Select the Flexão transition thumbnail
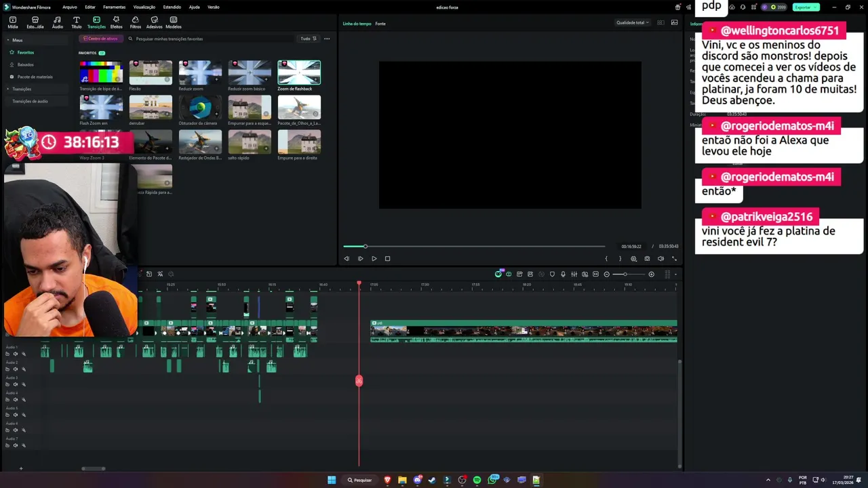868x488 pixels. pos(151,73)
